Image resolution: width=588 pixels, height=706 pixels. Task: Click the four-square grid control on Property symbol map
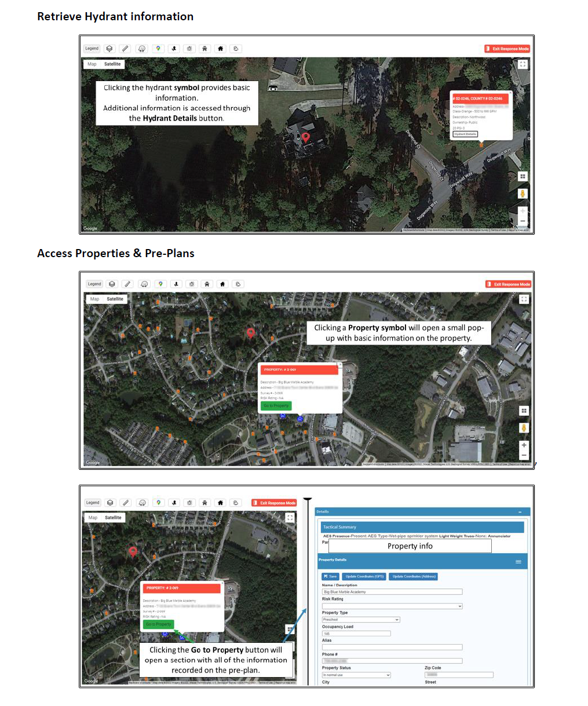coord(524,411)
